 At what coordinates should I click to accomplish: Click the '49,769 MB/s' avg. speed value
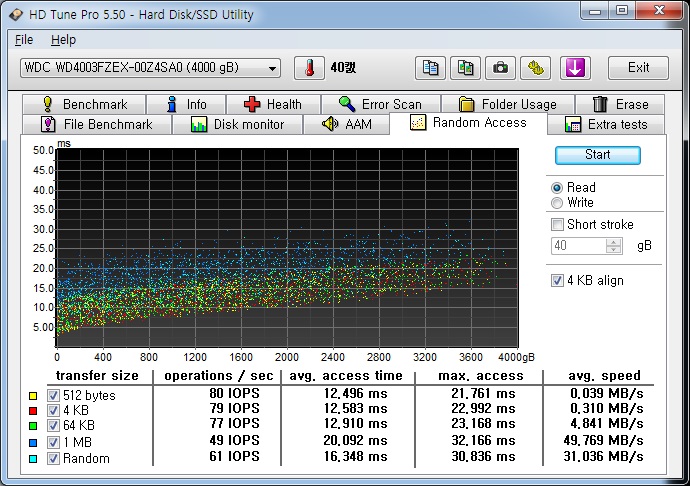click(604, 440)
